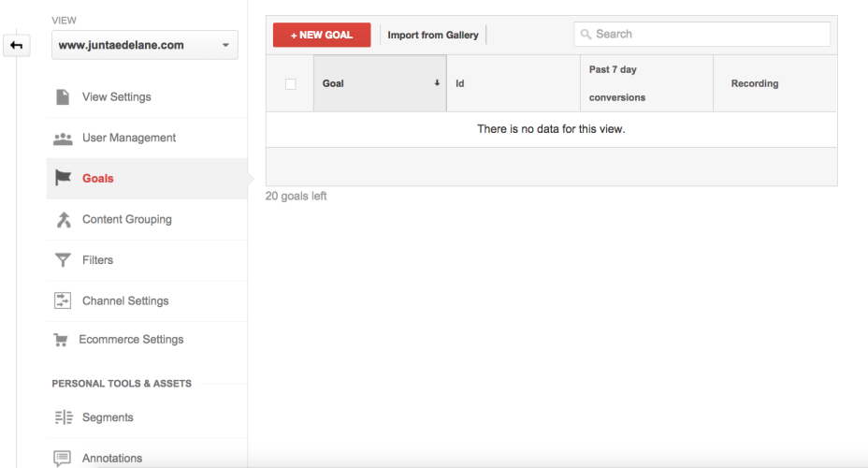Click the Segments icon
This screenshot has height=468, width=868.
tap(64, 417)
